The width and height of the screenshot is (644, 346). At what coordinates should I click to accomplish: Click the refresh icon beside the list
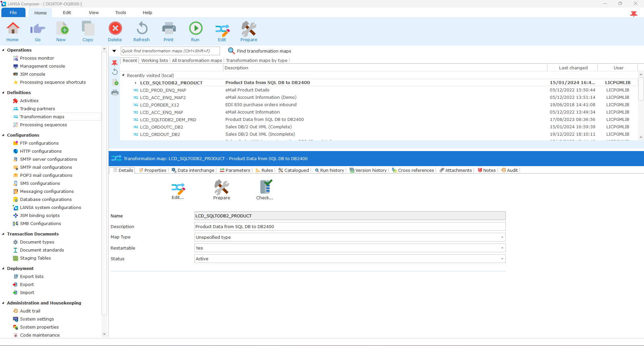[x=115, y=72]
